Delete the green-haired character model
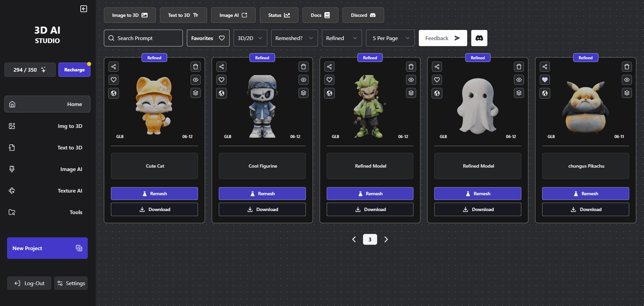The width and height of the screenshot is (644, 306). (411, 67)
